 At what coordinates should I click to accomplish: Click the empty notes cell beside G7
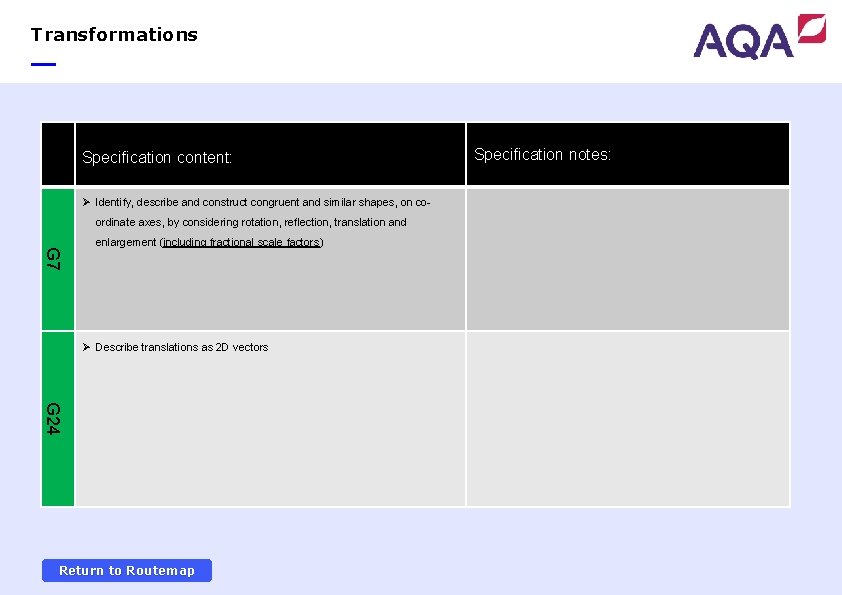(x=627, y=258)
